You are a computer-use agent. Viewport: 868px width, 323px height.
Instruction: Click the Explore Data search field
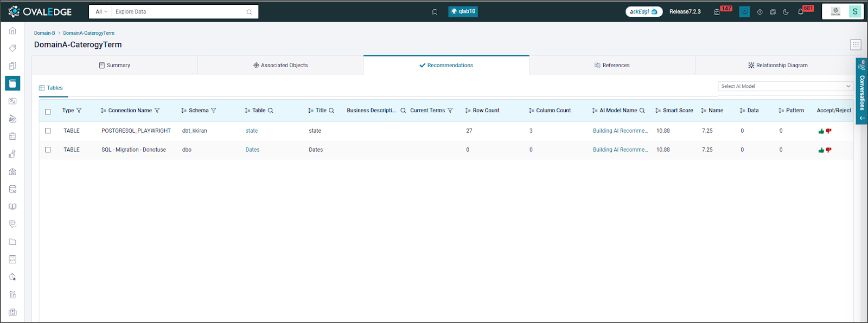click(179, 11)
